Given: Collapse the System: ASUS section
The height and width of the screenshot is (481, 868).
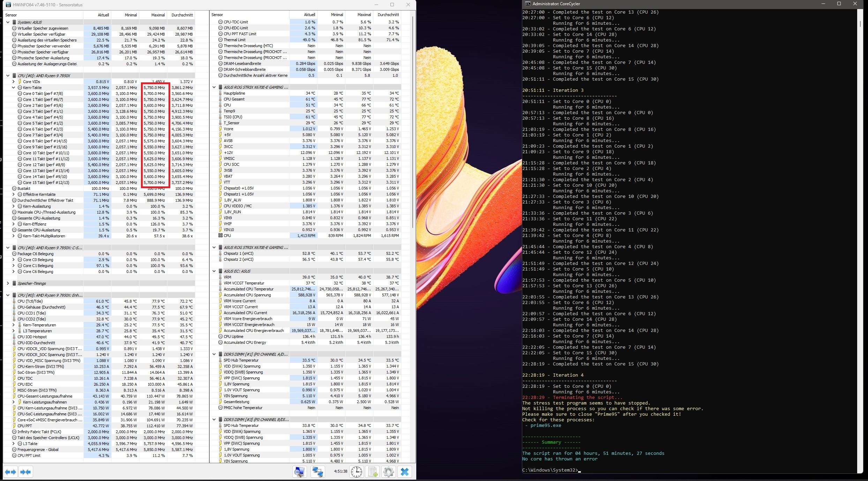Looking at the screenshot, I should pyautogui.click(x=8, y=22).
